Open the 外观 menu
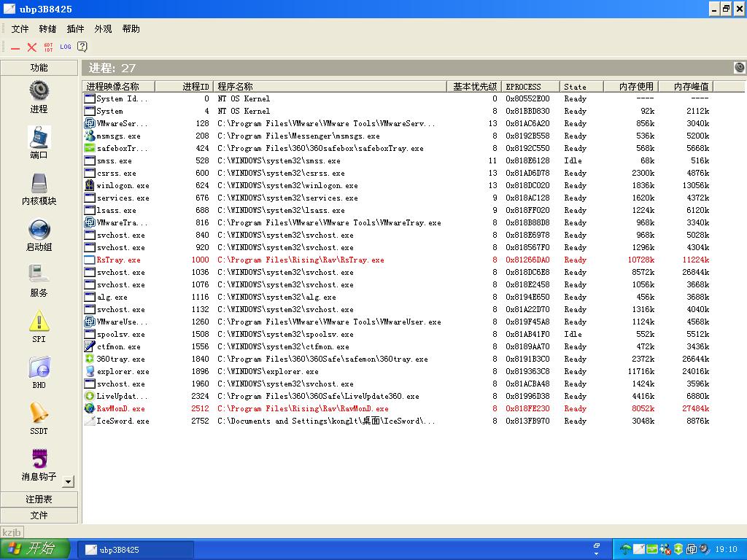 (x=103, y=29)
